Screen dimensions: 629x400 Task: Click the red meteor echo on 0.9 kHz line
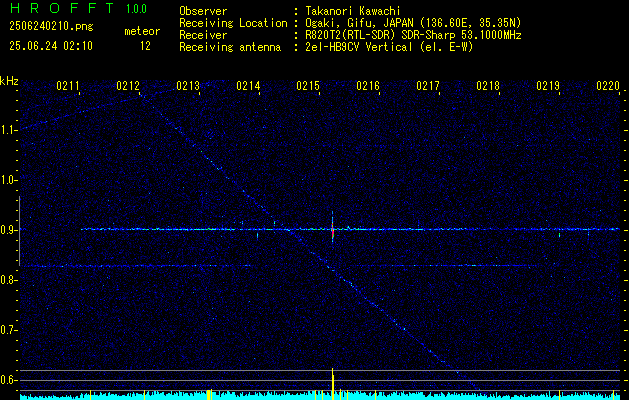333,231
